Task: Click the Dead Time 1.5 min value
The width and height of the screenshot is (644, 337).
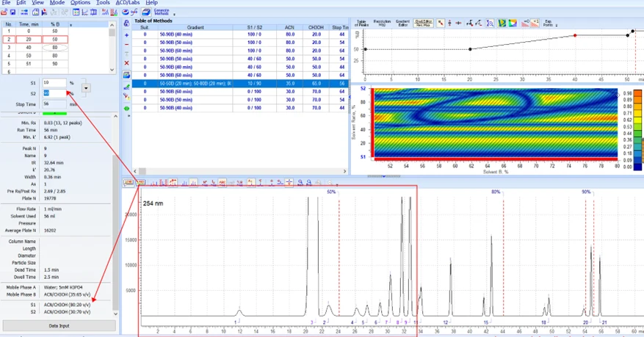Action: click(x=51, y=270)
